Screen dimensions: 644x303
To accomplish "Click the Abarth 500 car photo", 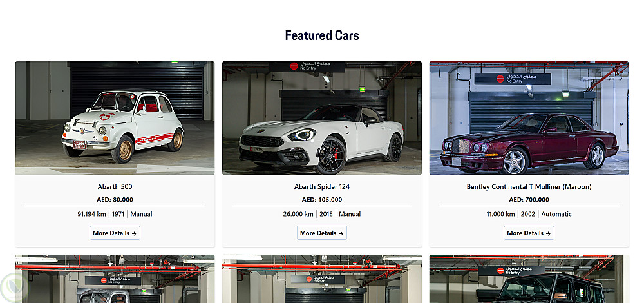I will (115, 118).
